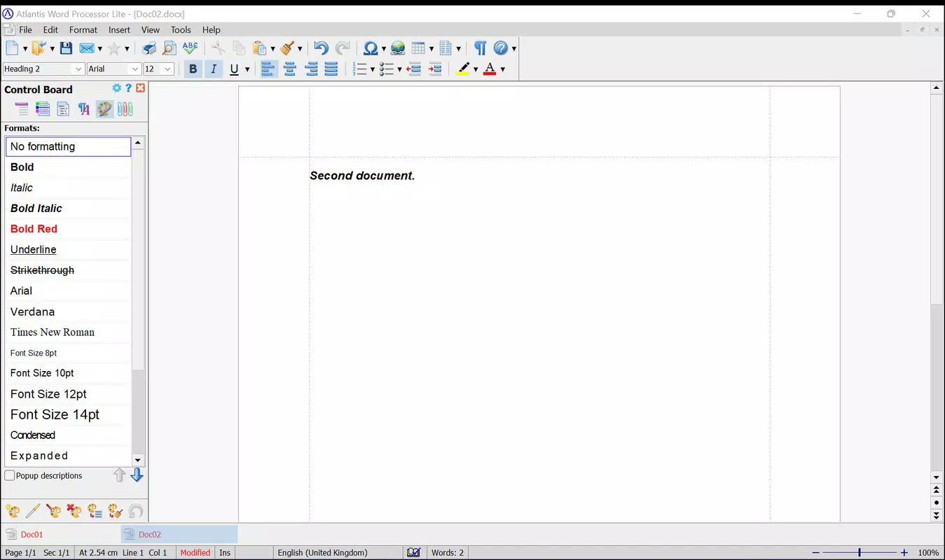Open the Control Board settings gear

116,88
